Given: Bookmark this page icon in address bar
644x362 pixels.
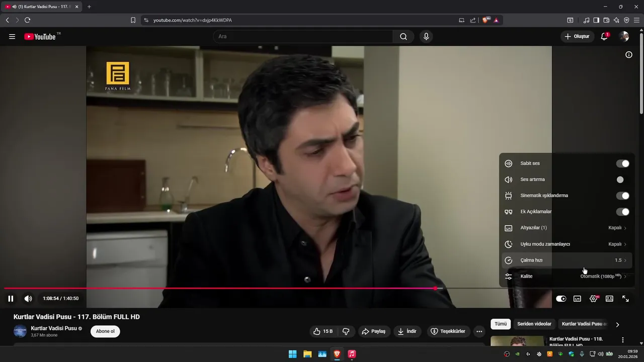Looking at the screenshot, I should pyautogui.click(x=133, y=20).
